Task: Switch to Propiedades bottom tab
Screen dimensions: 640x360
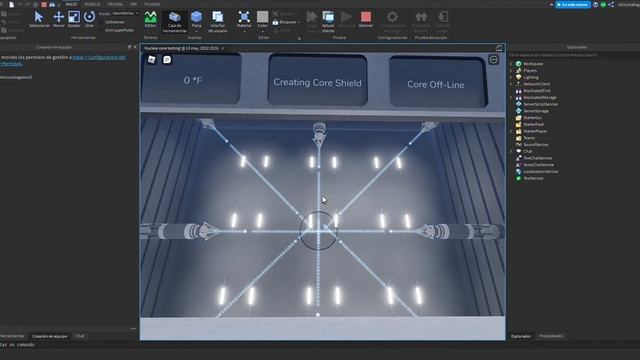Action: (551, 336)
